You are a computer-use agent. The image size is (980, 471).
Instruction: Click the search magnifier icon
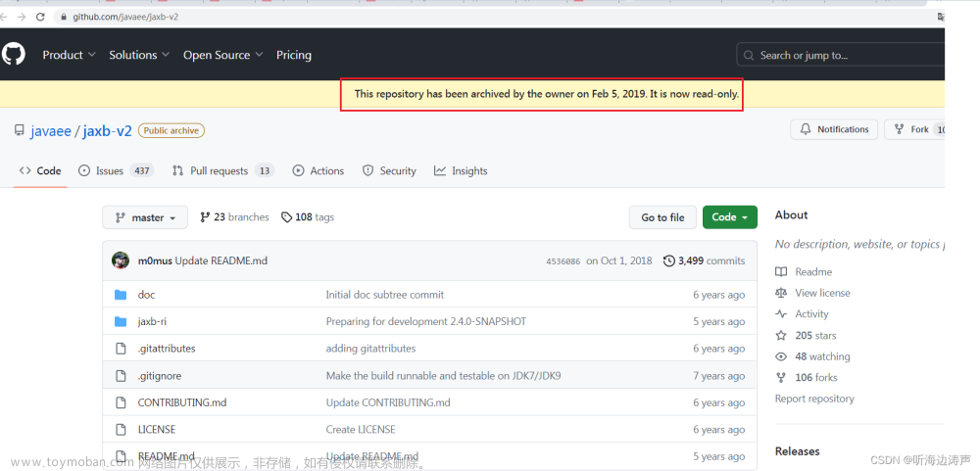point(749,56)
